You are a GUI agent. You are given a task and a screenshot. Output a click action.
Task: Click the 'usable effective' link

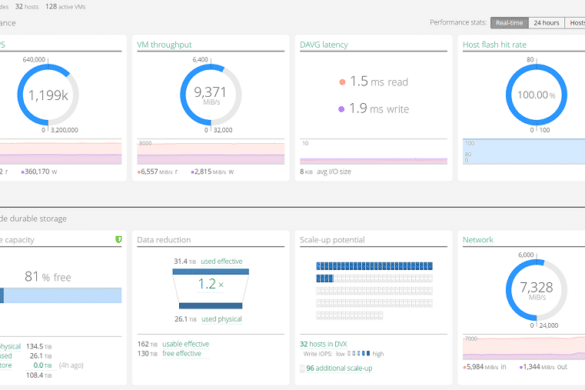click(x=185, y=344)
